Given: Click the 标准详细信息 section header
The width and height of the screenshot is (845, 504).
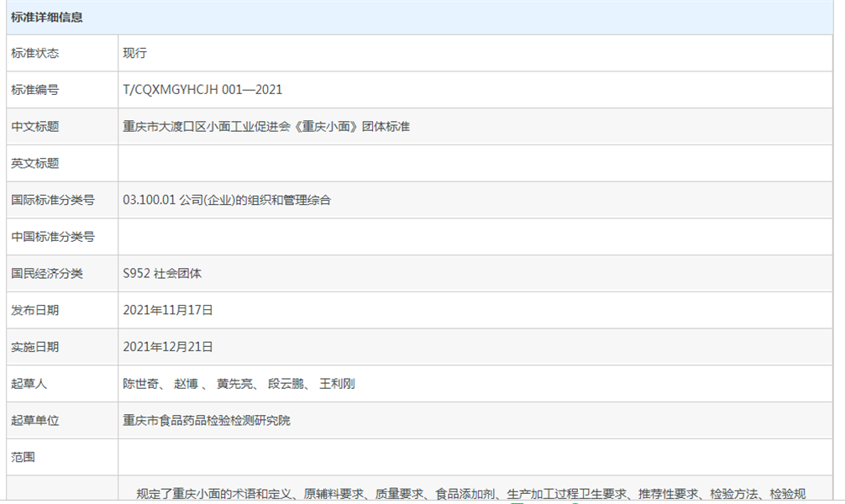Looking at the screenshot, I should pos(47,17).
